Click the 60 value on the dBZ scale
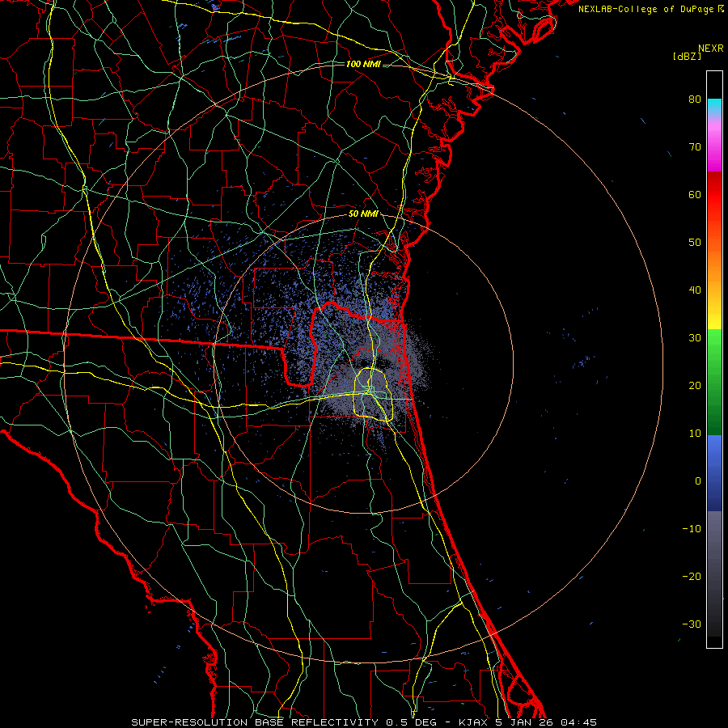The width and height of the screenshot is (728, 728). [x=695, y=195]
